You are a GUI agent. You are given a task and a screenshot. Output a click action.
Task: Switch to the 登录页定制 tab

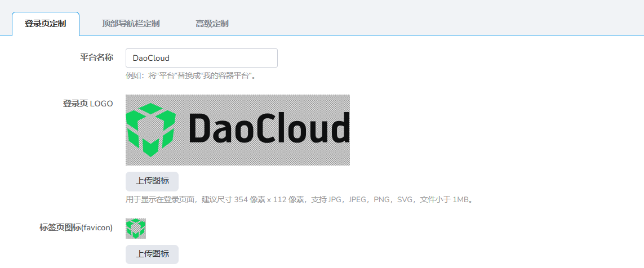coord(45,24)
